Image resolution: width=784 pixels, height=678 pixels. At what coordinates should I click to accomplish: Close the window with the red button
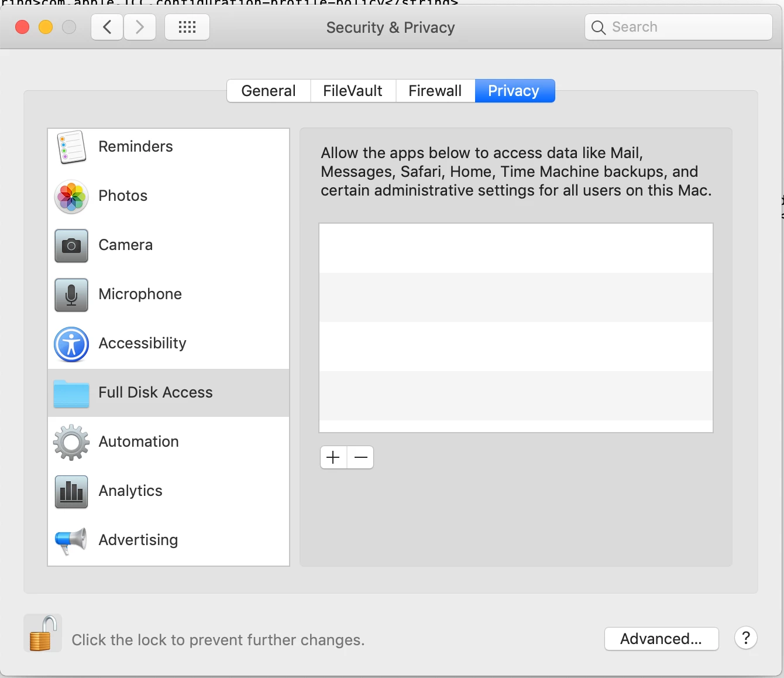pos(22,27)
